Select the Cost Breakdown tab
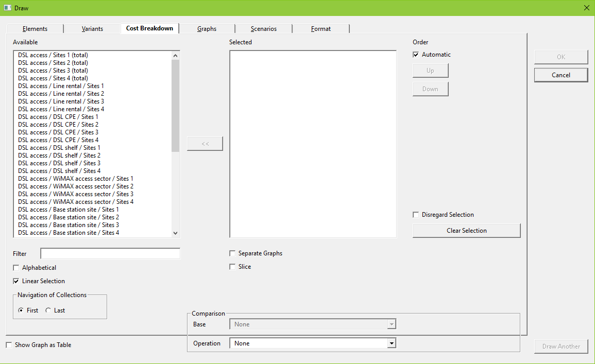595x364 pixels. [149, 28]
